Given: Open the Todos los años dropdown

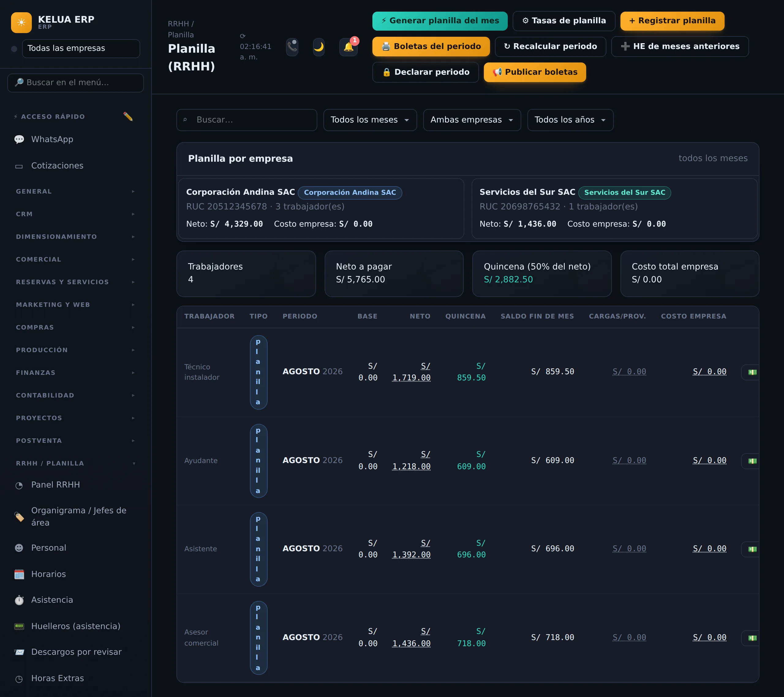Looking at the screenshot, I should (570, 120).
